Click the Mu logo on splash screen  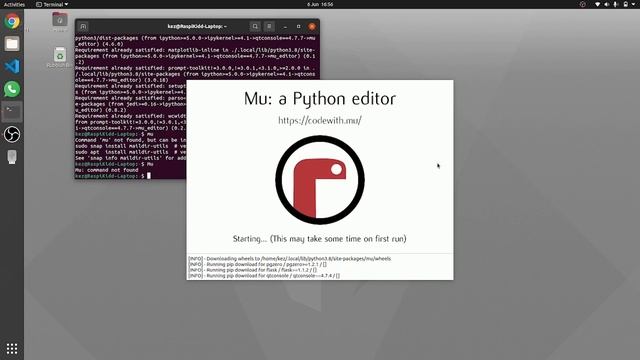point(320,180)
